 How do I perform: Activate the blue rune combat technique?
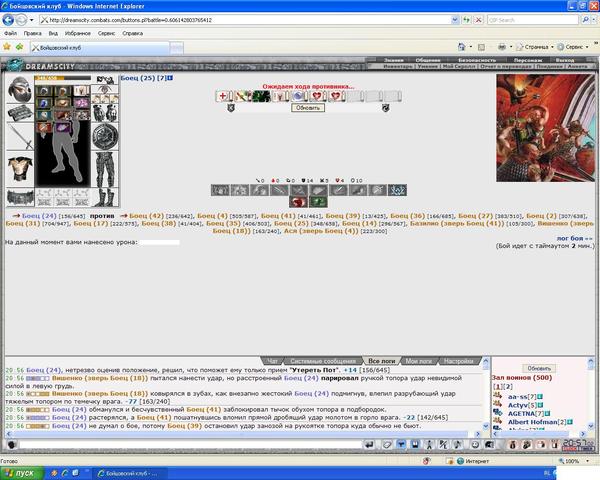pos(397,190)
